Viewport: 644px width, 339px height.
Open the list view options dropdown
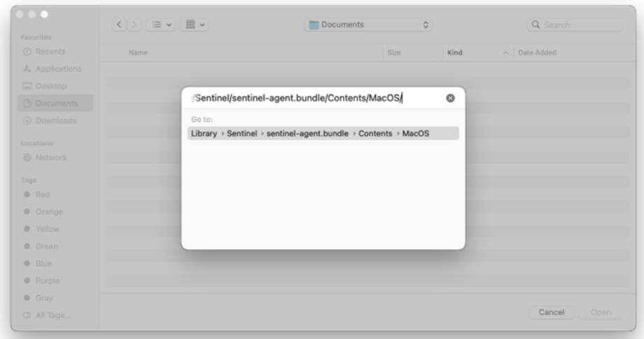[162, 25]
